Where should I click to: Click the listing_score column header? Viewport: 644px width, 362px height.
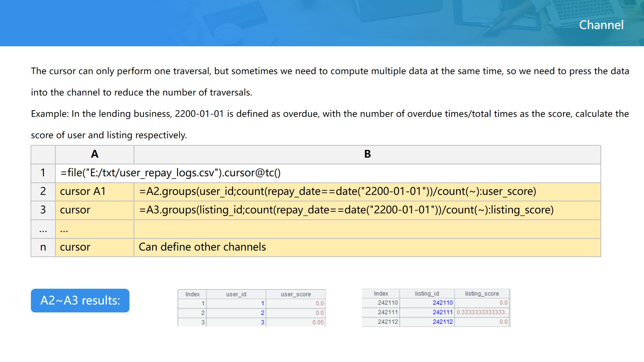tap(482, 293)
